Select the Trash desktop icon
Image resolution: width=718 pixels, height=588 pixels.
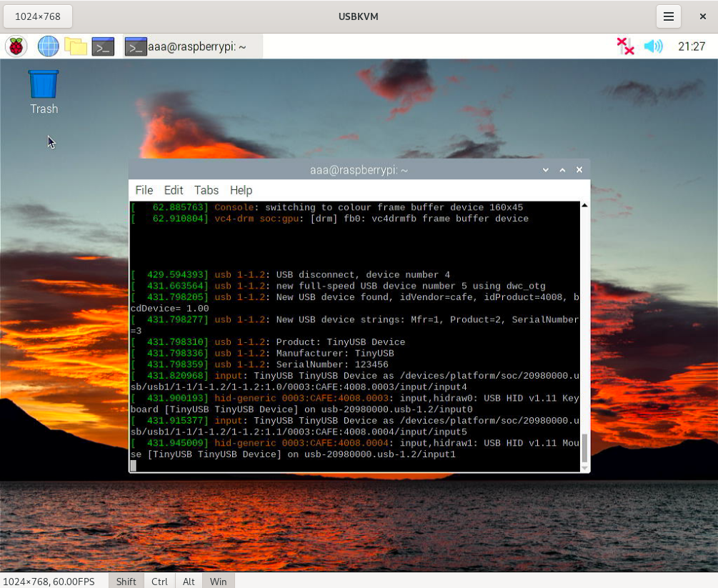coord(44,92)
